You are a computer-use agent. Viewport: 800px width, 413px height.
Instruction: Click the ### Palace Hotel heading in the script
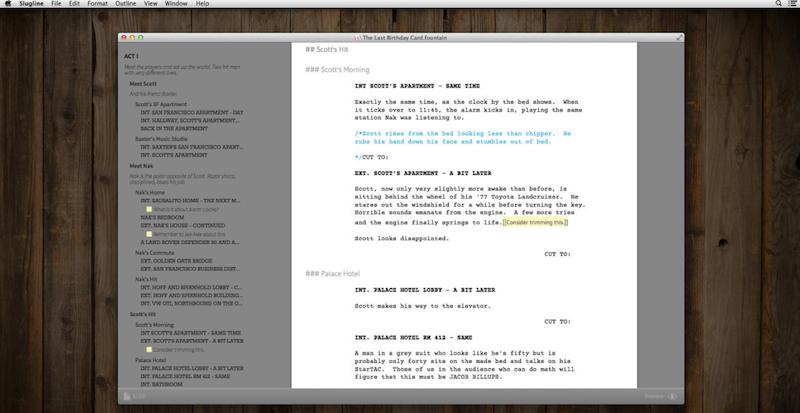333,274
